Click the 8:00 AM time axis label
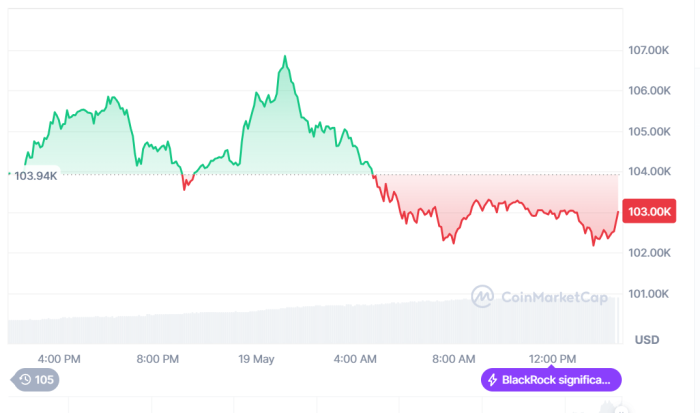This screenshot has width=700, height=413. point(454,358)
